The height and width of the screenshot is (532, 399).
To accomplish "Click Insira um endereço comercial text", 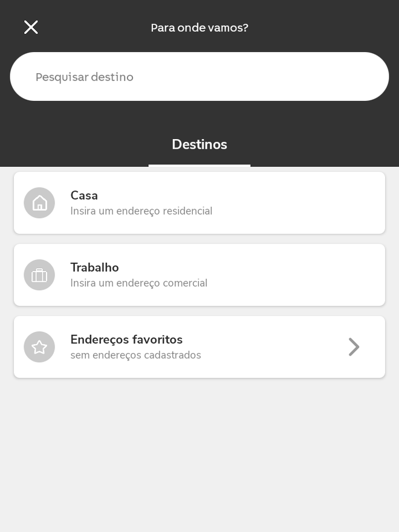I will point(139,283).
